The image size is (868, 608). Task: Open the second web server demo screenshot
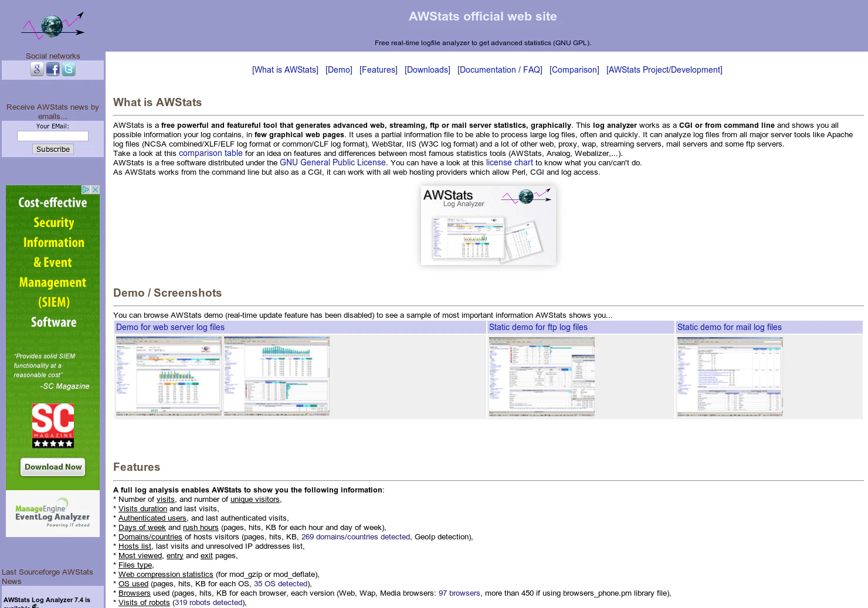pyautogui.click(x=277, y=376)
